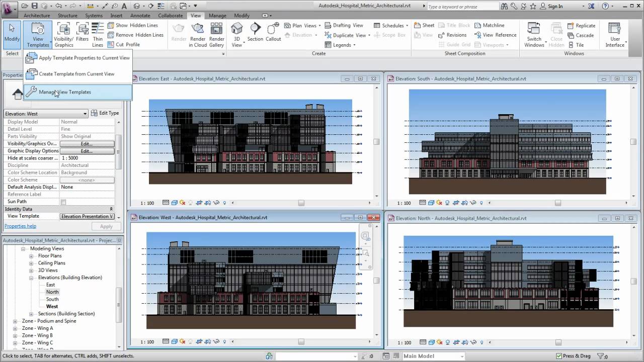
Task: Open the Filters tool
Action: click(82, 32)
